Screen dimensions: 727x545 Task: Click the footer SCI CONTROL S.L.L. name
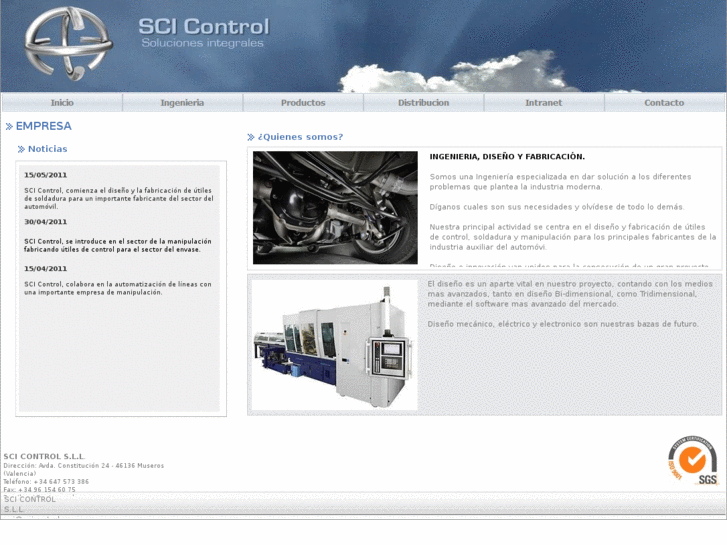pos(44,456)
